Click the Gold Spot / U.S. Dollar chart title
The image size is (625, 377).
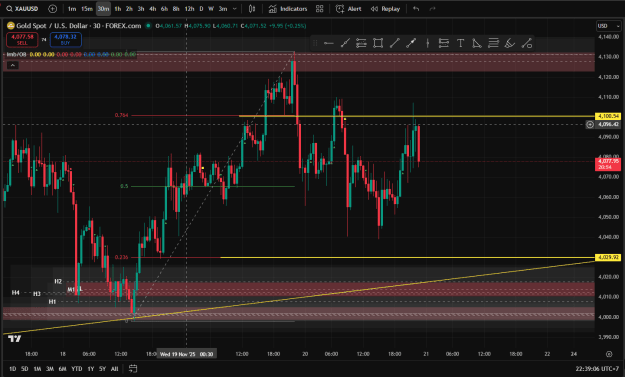[x=79, y=26]
